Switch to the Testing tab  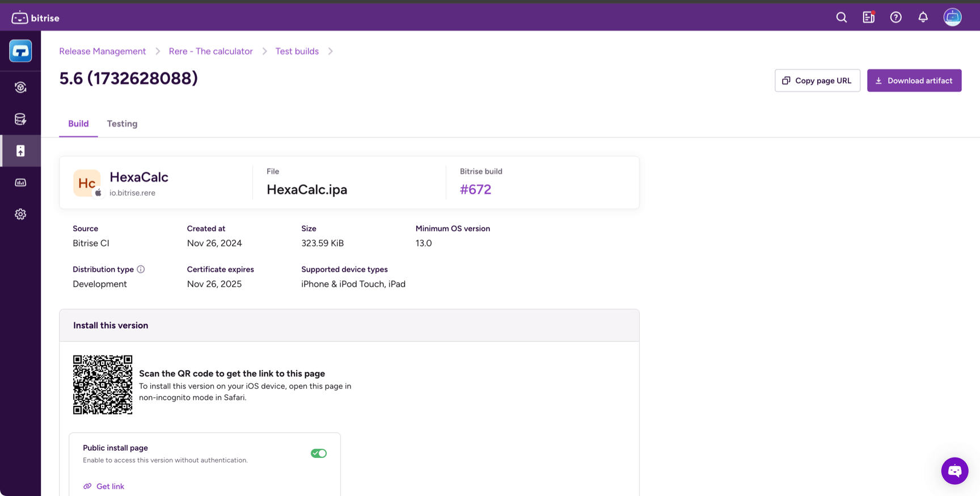(x=122, y=124)
